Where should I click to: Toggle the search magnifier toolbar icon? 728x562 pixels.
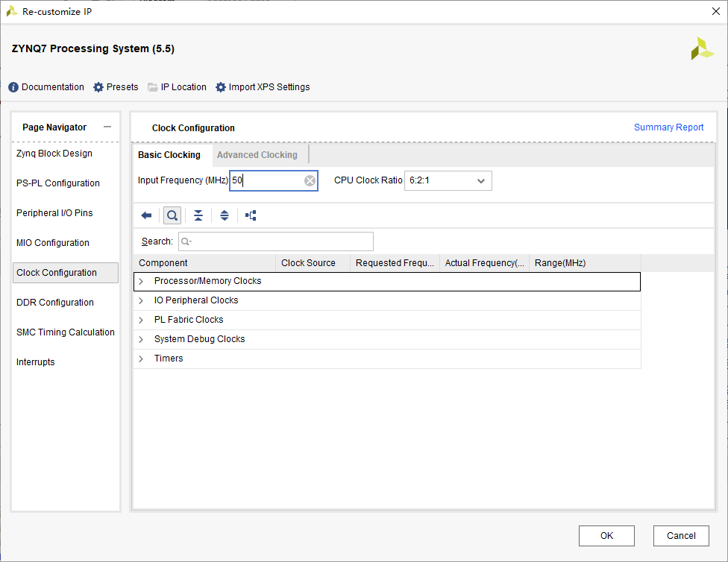[x=172, y=215]
